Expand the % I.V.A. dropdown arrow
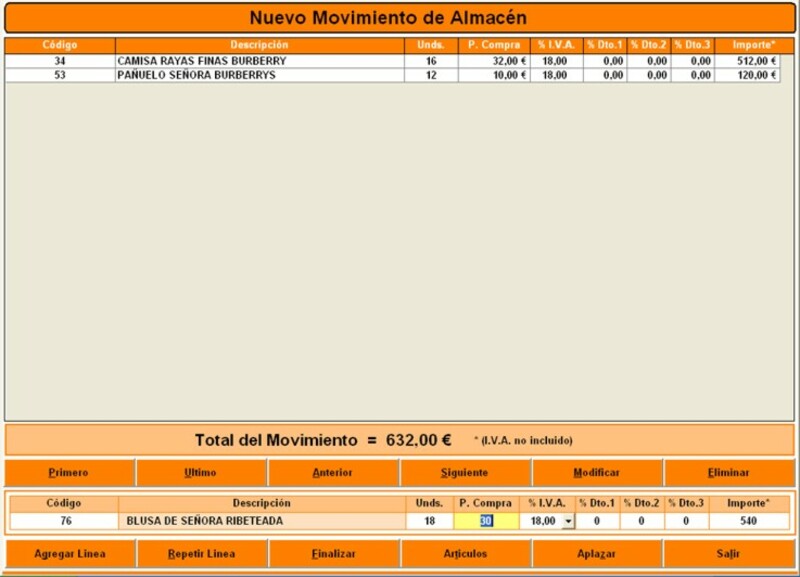This screenshot has width=800, height=577. [x=568, y=521]
